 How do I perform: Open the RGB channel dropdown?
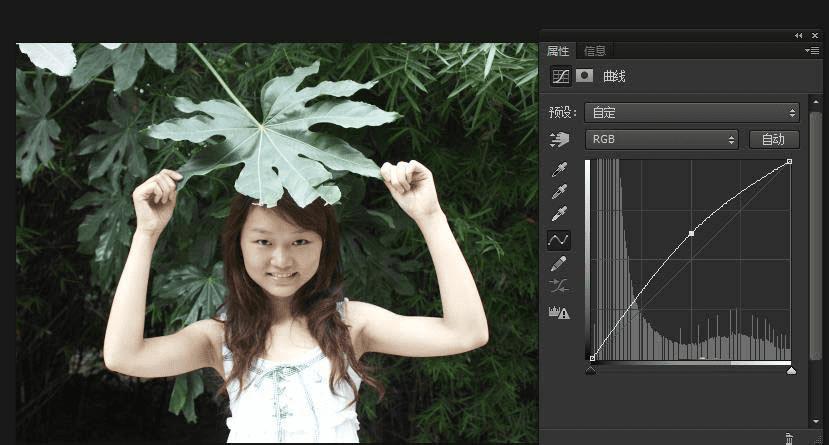[x=663, y=140]
